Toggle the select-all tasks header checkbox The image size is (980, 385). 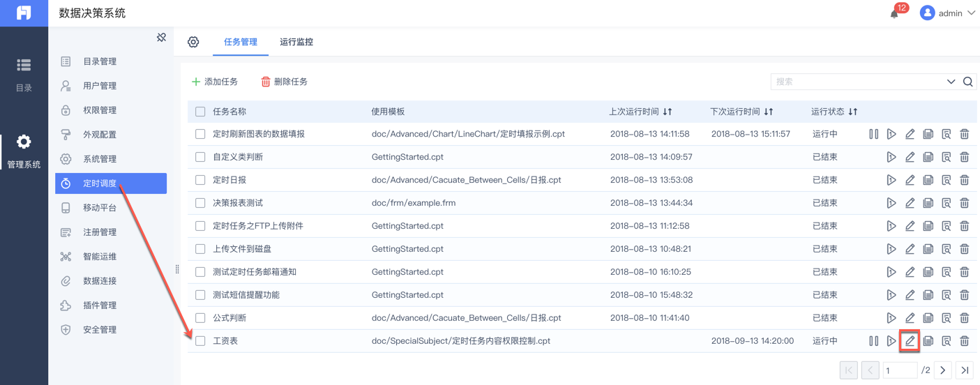click(200, 112)
